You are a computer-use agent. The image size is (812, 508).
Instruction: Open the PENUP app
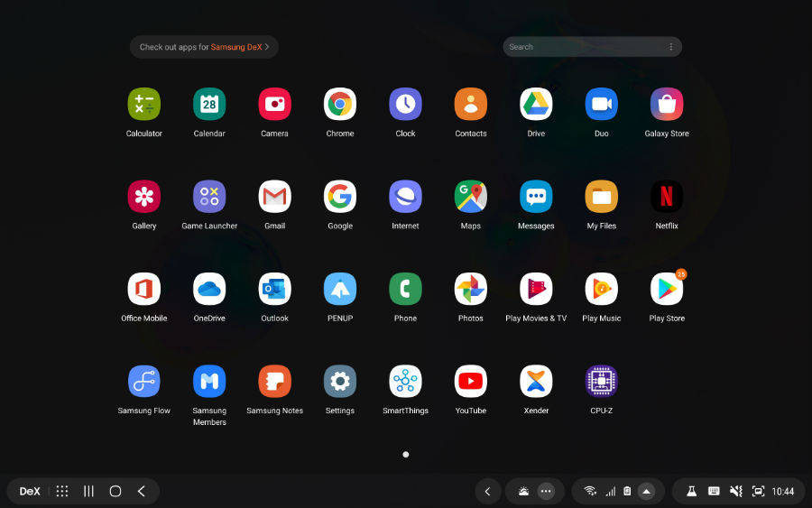pyautogui.click(x=340, y=290)
